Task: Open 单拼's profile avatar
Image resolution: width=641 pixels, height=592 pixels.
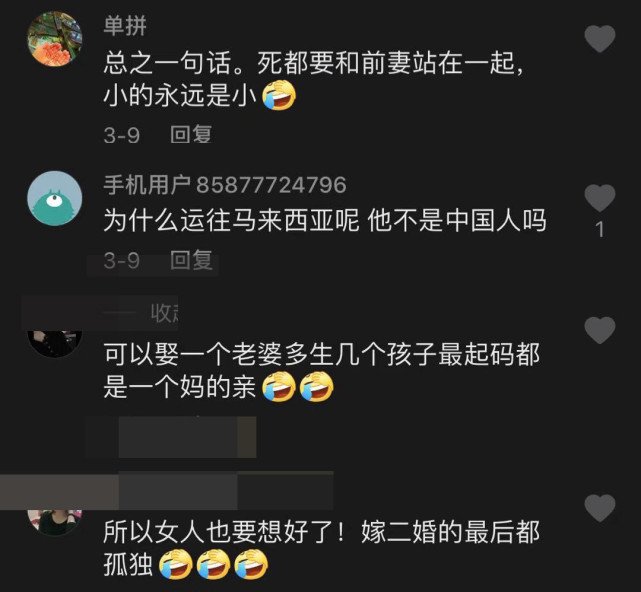Action: click(x=55, y=38)
